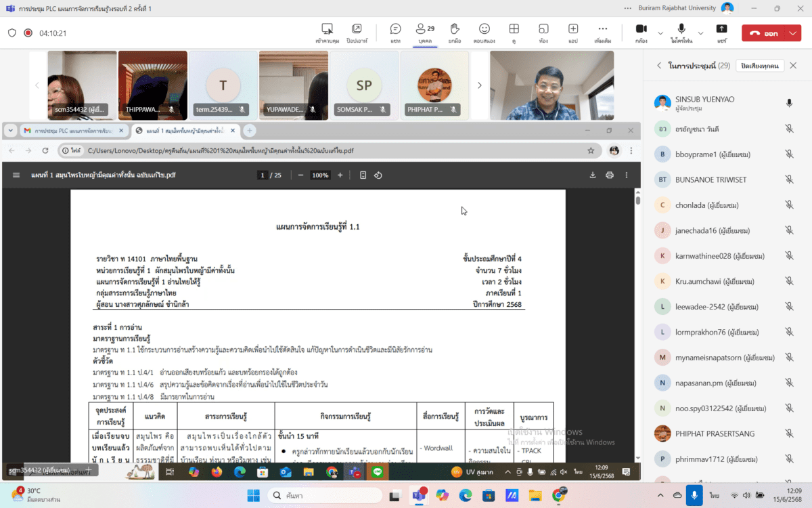Image resolution: width=812 pixels, height=508 pixels.
Task: Toggle muted mic for bboyprame1
Action: click(x=789, y=154)
